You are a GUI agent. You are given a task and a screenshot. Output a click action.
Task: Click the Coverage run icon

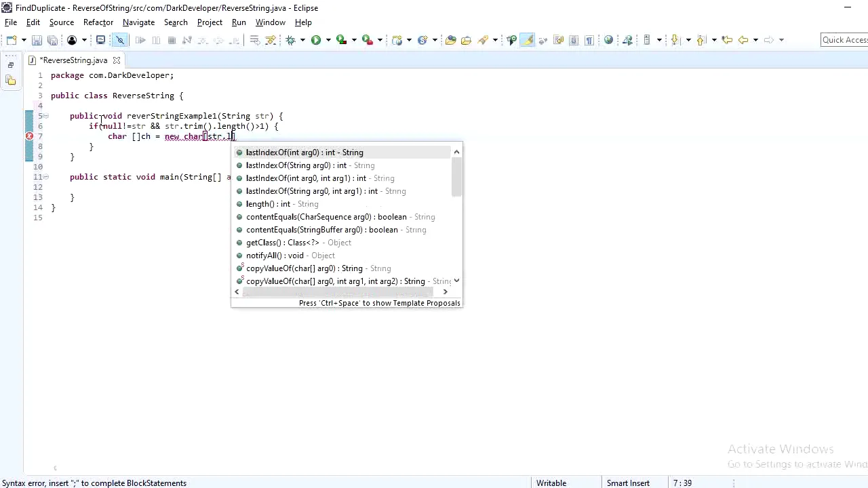click(342, 40)
